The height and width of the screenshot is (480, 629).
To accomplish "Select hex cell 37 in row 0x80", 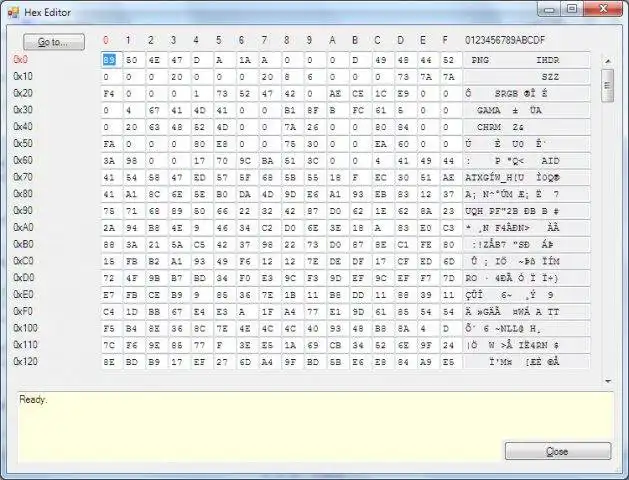I will pos(448,194).
